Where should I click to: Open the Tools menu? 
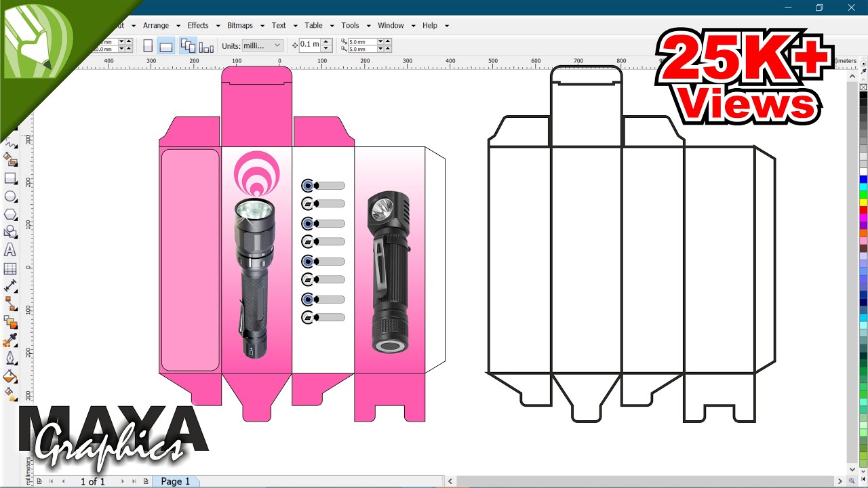[x=350, y=25]
